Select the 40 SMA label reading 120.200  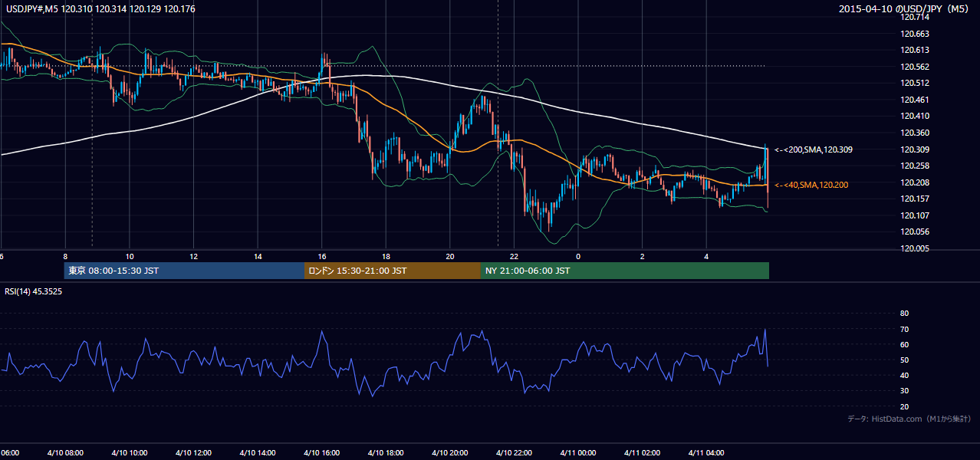[811, 185]
